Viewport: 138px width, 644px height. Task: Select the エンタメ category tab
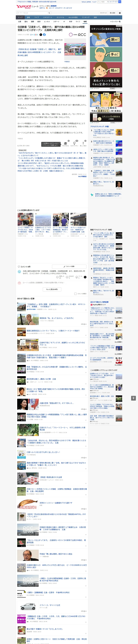(x=47, y=21)
